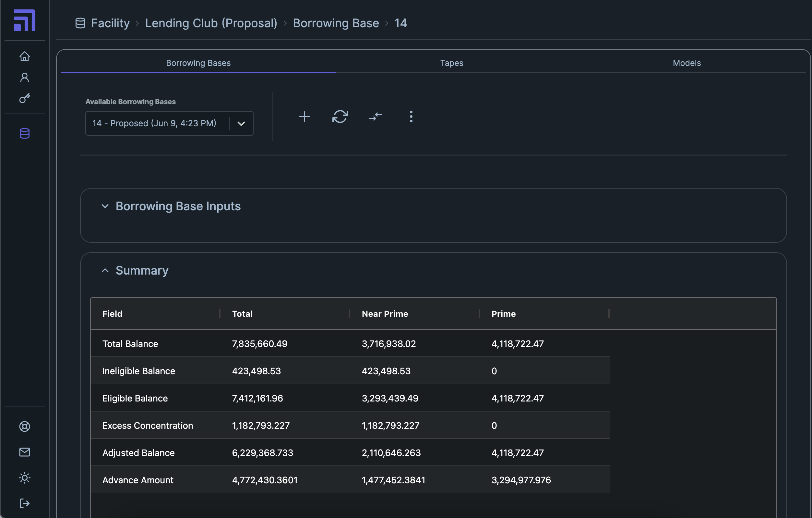Click the mail envelope icon

click(x=25, y=452)
